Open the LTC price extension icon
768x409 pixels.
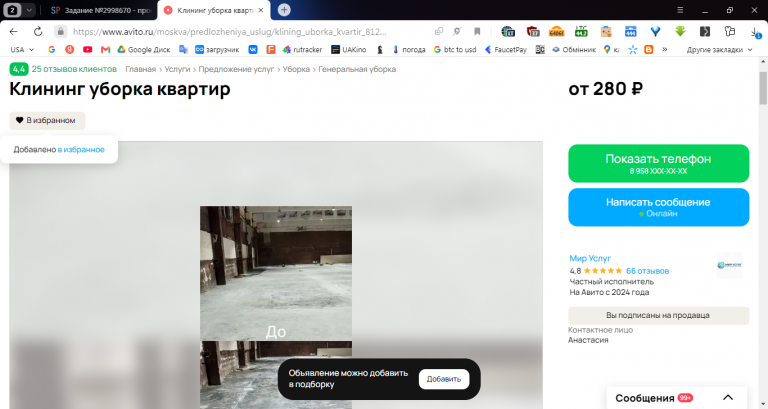coord(581,32)
